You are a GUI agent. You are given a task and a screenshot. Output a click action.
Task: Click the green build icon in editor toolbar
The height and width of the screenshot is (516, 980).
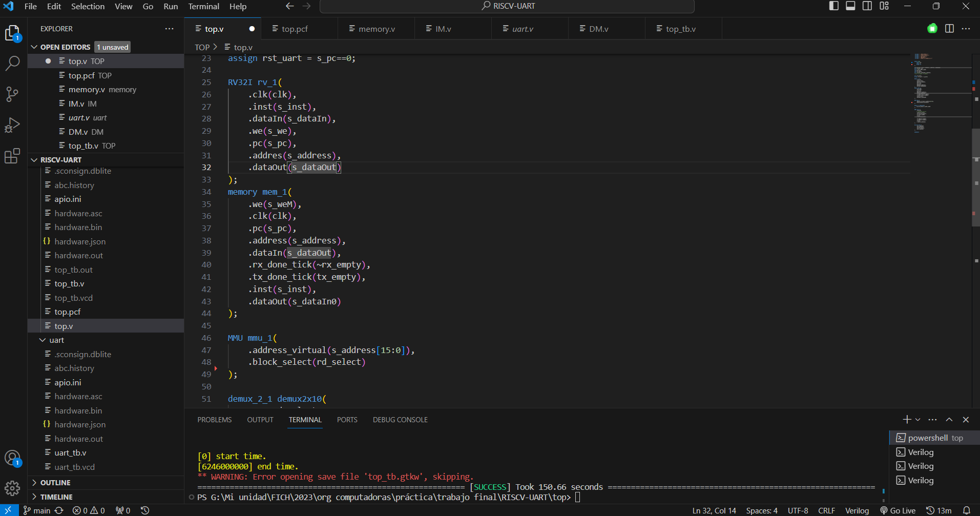932,29
